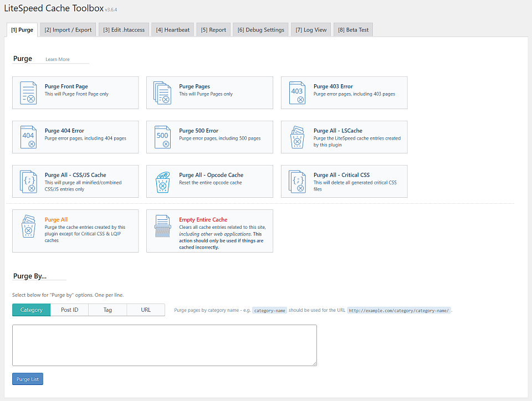
Task: Click the 500 error page icon
Action: click(x=162, y=137)
